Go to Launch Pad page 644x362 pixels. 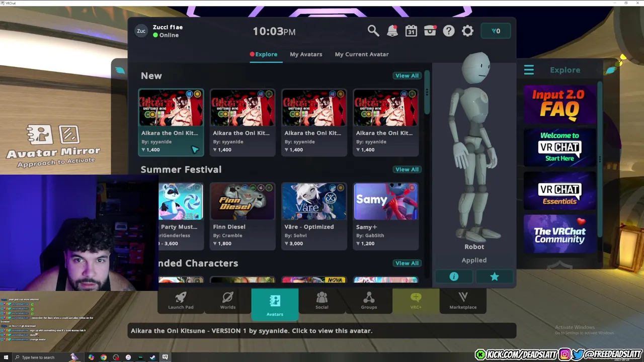(x=181, y=301)
